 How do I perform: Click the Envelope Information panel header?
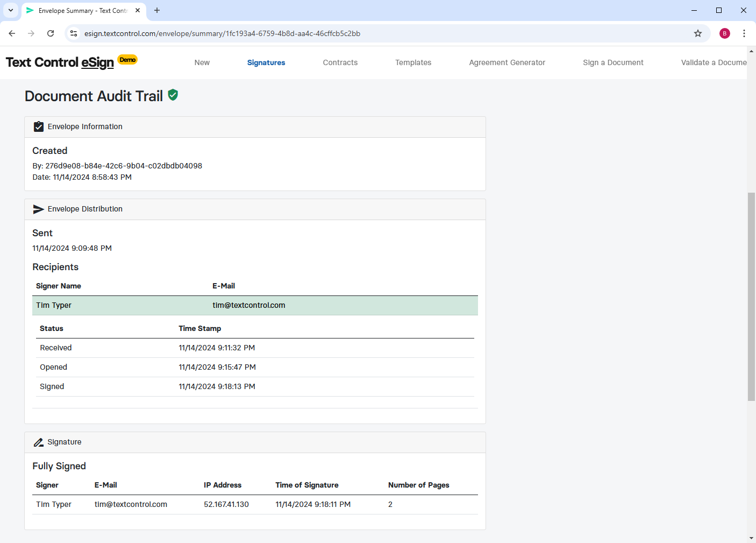pos(255,127)
